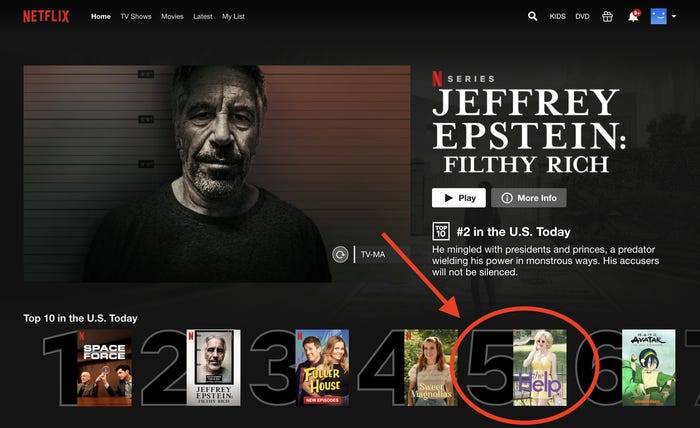Viewport: 700px width, 428px height.
Task: Open the DVD link
Action: [582, 17]
